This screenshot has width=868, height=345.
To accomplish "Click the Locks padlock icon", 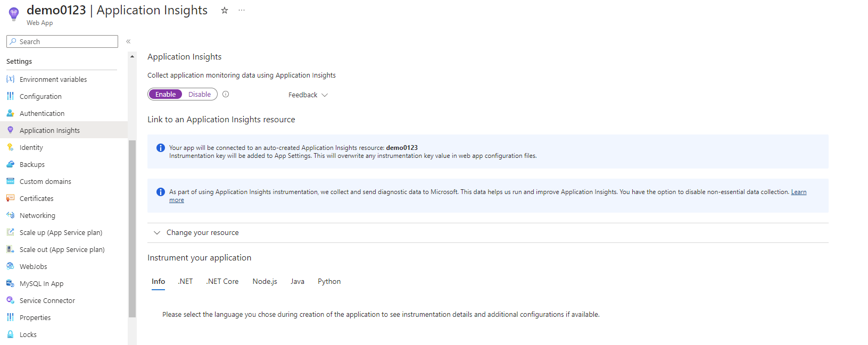I will pyautogui.click(x=10, y=334).
